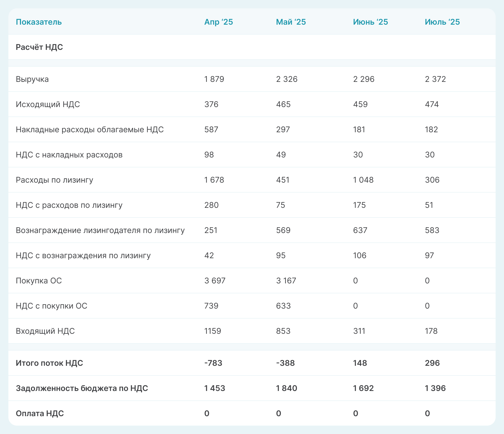Select the Июль '25 column header
Screen dimensions: 504x434
pos(442,22)
